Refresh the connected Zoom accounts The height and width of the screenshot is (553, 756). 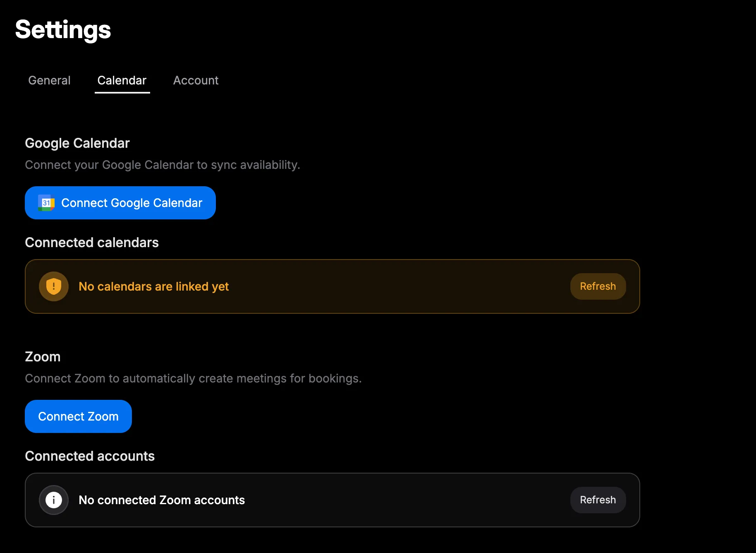click(x=598, y=500)
